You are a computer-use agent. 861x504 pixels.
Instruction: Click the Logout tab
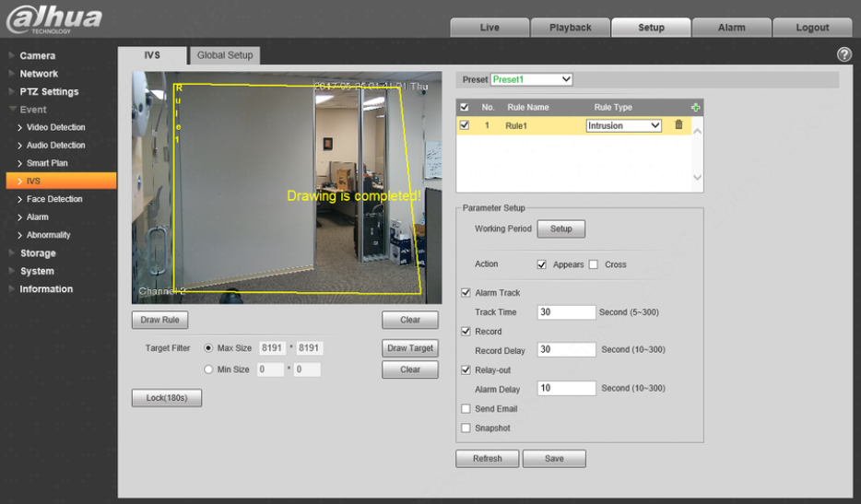812,28
